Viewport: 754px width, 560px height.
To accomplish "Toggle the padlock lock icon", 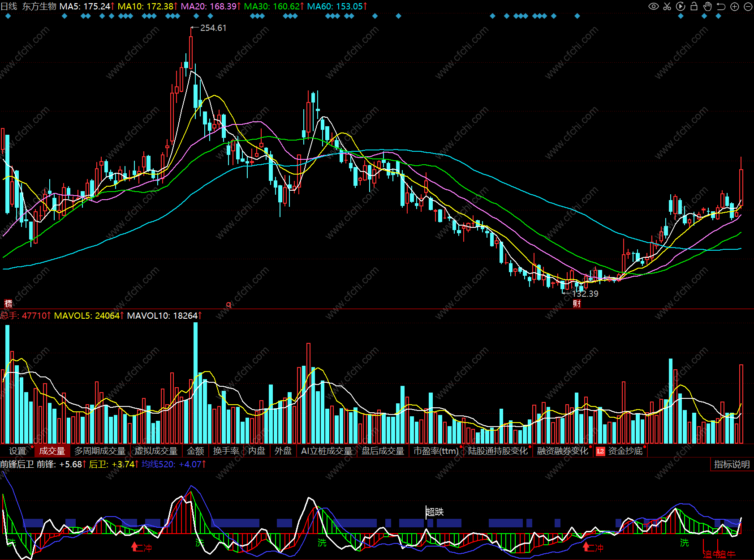I will point(694,6).
